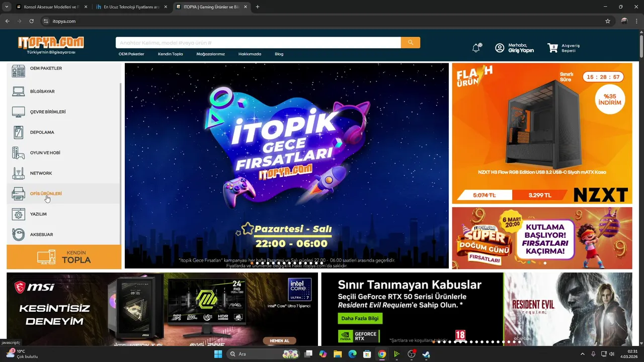This screenshot has width=644, height=362.
Task: Switch to En Ucuz Teknoloji Fiyatlarını tab
Action: pos(132,7)
